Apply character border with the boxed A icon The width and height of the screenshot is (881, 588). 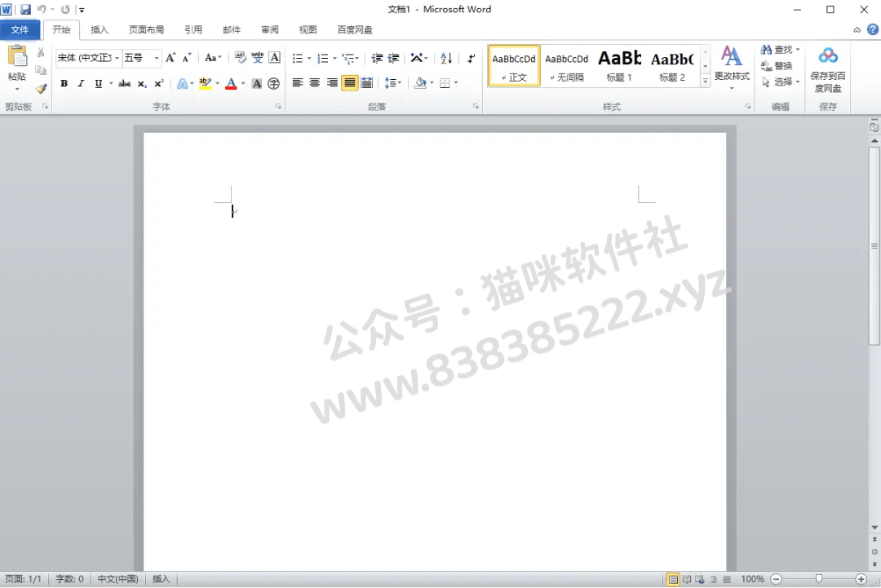click(x=274, y=58)
